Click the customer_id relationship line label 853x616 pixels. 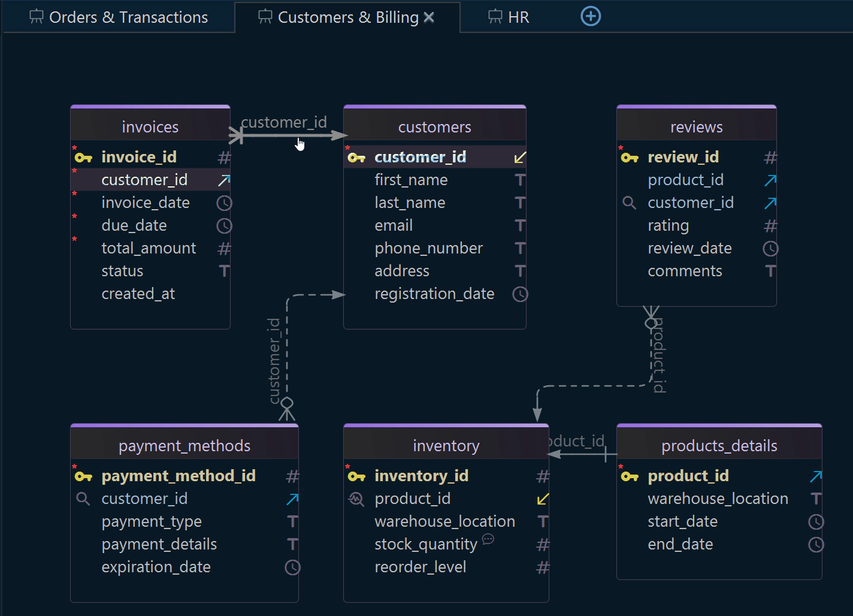(283, 122)
